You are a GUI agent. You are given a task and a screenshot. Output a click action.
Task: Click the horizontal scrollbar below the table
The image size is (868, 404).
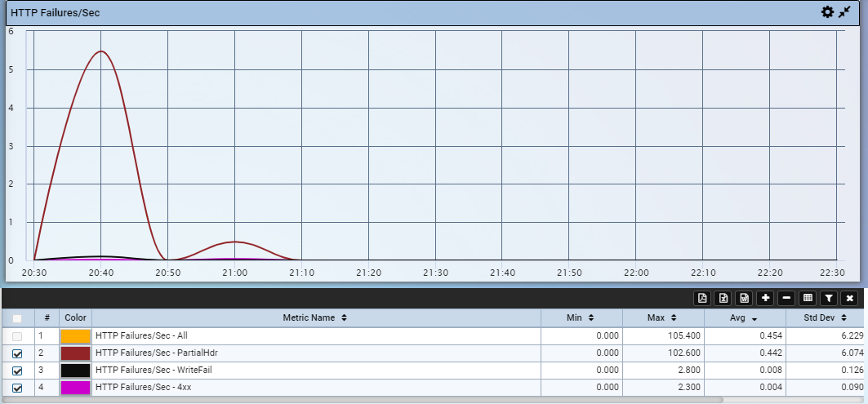[x=363, y=400]
